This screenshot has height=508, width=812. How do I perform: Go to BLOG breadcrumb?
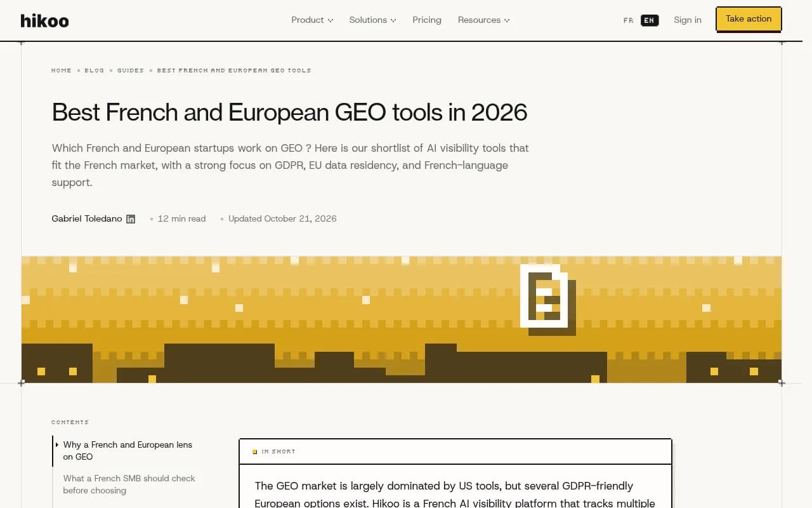(x=95, y=70)
